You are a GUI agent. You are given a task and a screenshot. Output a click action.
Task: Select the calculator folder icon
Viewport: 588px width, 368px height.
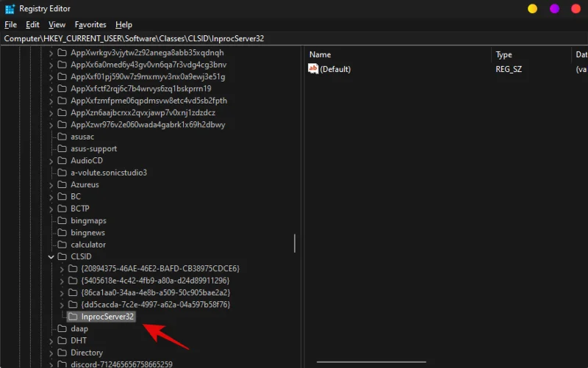tap(62, 245)
